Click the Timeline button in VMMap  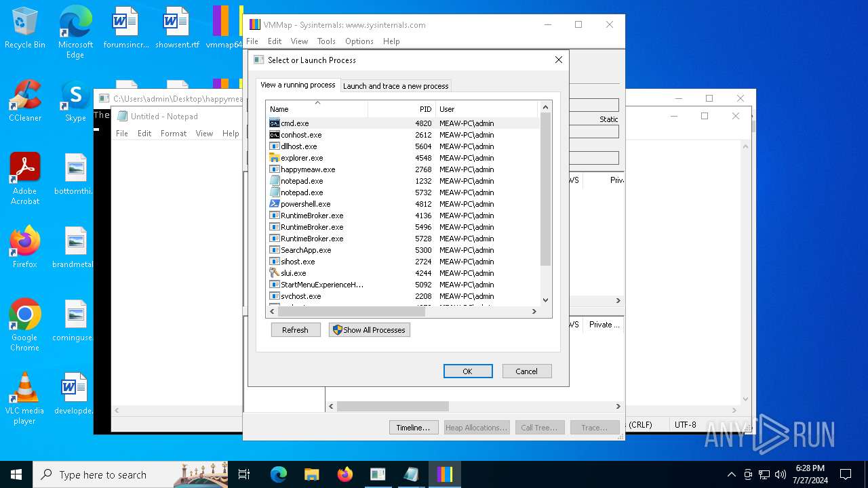[x=414, y=428]
